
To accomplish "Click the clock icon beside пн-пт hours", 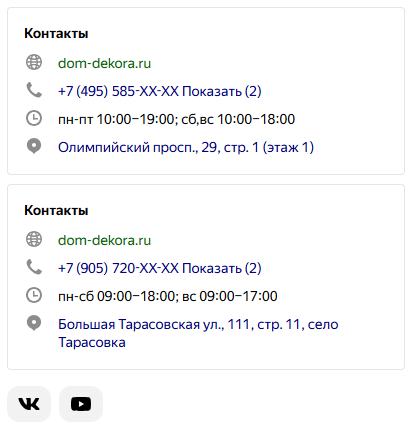I will pos(34,118).
